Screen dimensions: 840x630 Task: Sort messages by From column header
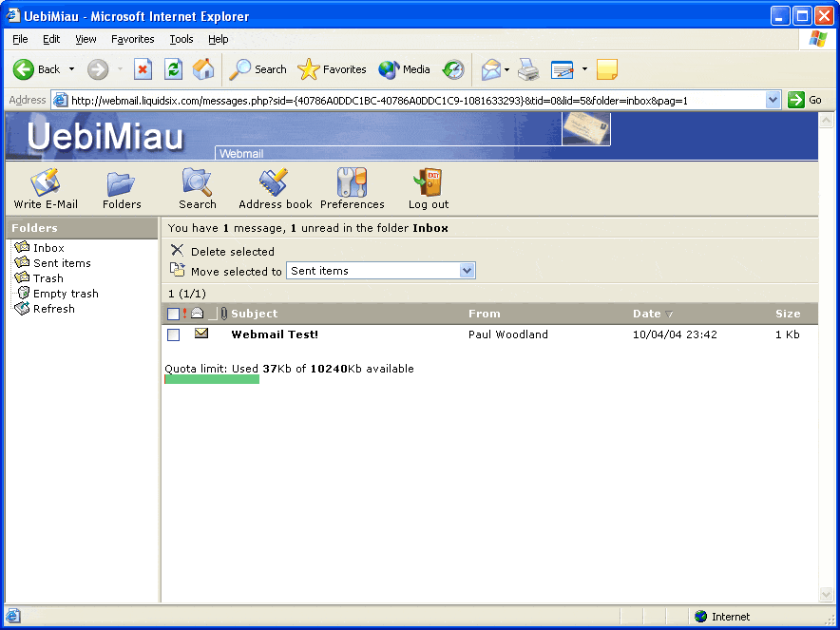[x=484, y=314]
